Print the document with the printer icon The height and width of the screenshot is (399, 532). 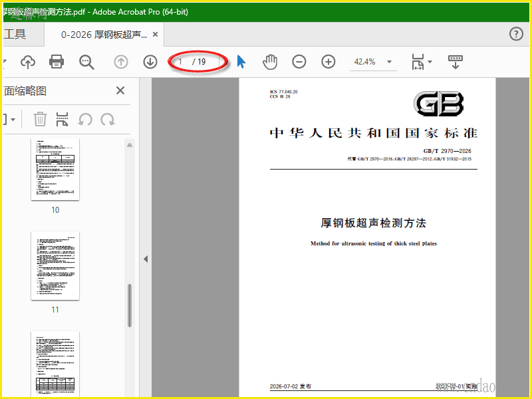coord(57,62)
